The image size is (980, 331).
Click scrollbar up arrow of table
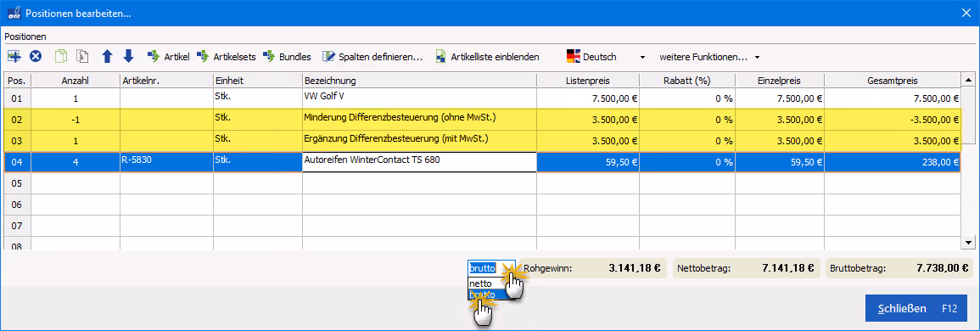(x=969, y=80)
